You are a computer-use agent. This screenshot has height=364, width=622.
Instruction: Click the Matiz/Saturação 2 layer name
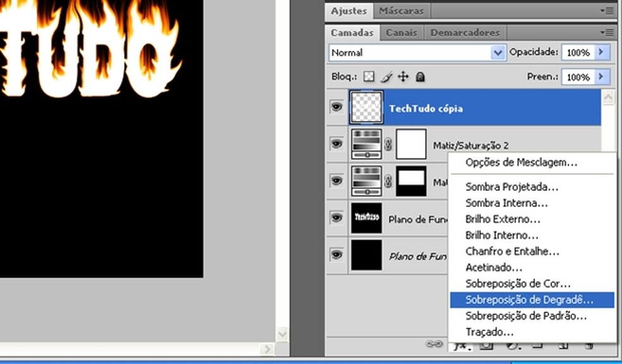pyautogui.click(x=470, y=145)
